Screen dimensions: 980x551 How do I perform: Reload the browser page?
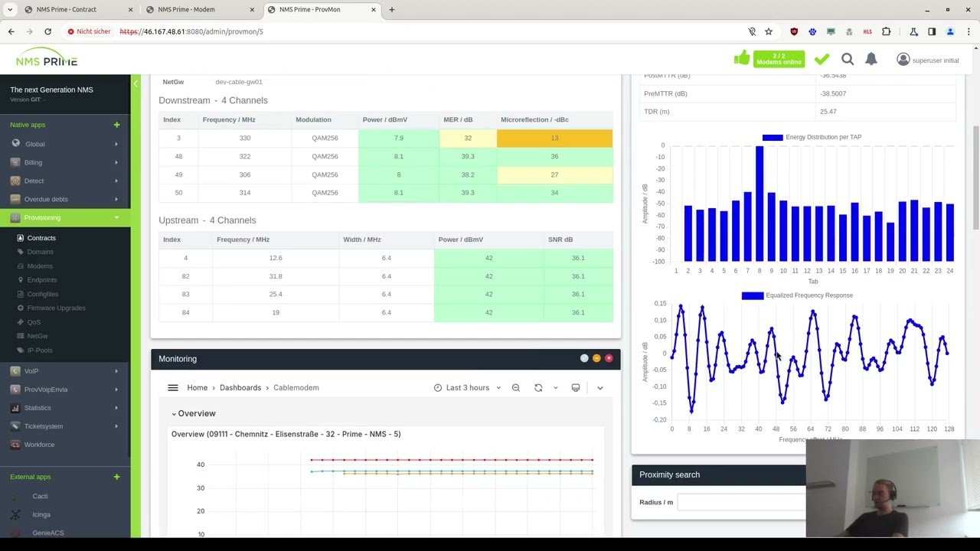pos(47,31)
